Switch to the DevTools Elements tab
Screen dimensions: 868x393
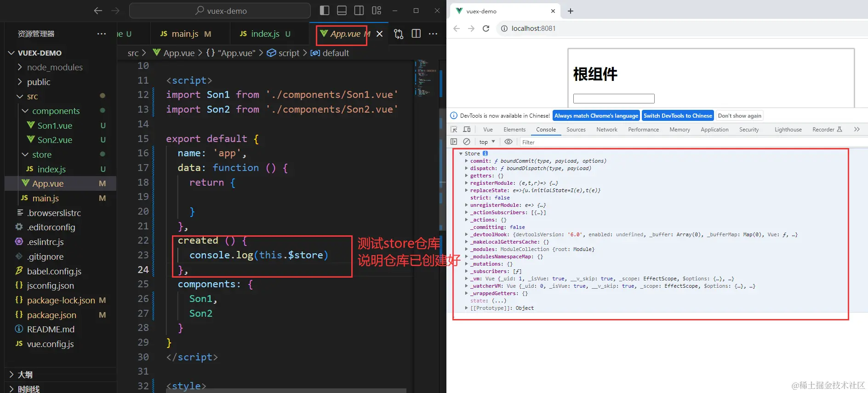[514, 130]
